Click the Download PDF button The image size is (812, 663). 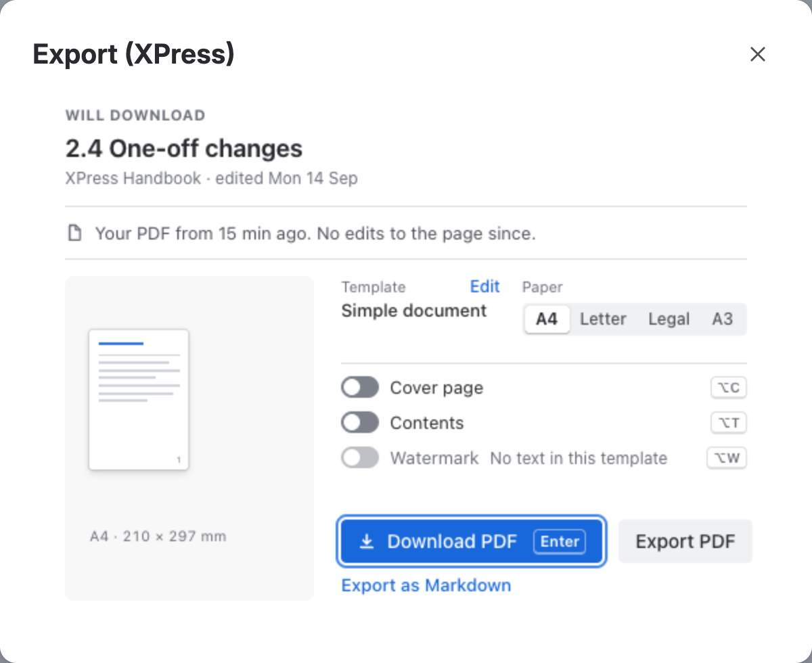click(x=471, y=541)
